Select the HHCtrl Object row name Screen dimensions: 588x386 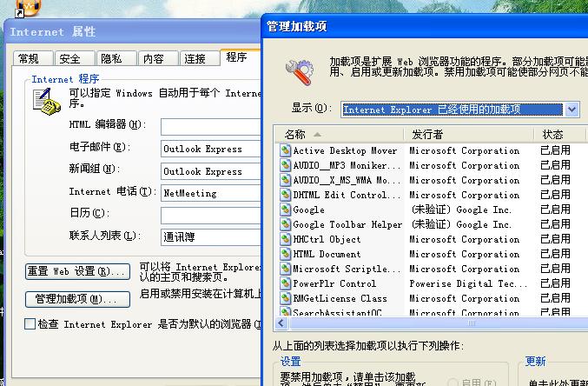pos(327,239)
